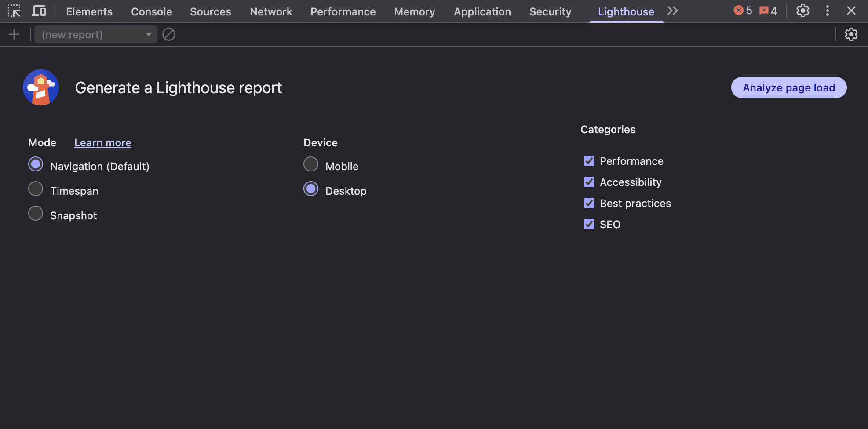Go to the Performance tab
The width and height of the screenshot is (868, 429).
click(343, 11)
